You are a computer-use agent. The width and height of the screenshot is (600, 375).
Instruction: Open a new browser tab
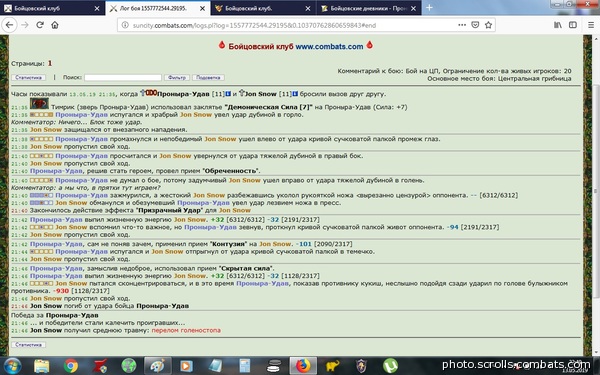click(x=429, y=8)
